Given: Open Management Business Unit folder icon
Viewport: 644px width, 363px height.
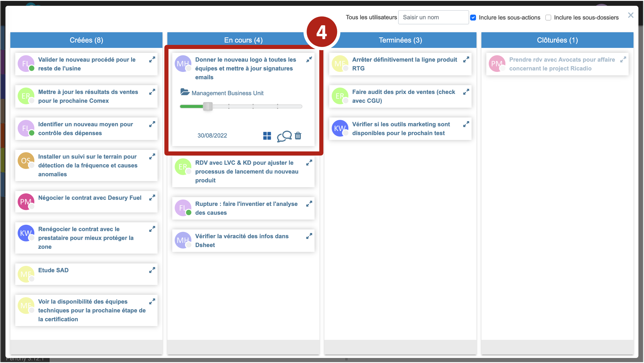Looking at the screenshot, I should click(185, 92).
